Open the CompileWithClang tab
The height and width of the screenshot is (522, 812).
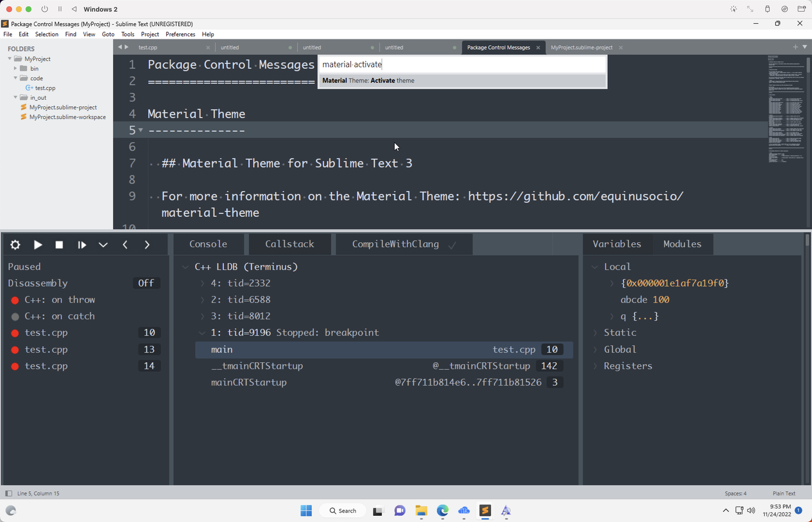(404, 244)
